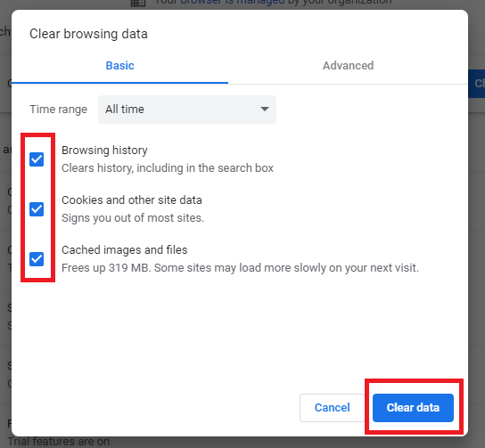Screen dimensions: 485x448
Task: Click the Time range dropdown arrow
Action: (265, 109)
